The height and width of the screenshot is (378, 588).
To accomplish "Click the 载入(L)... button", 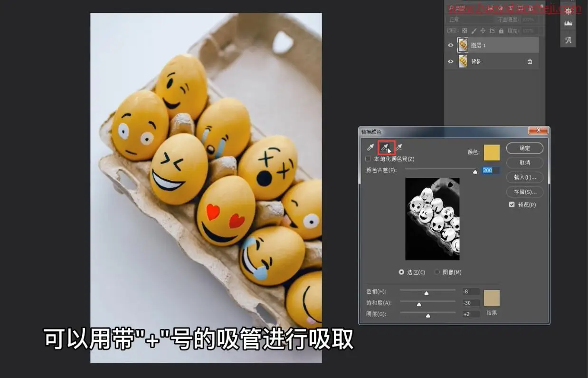I will [524, 177].
